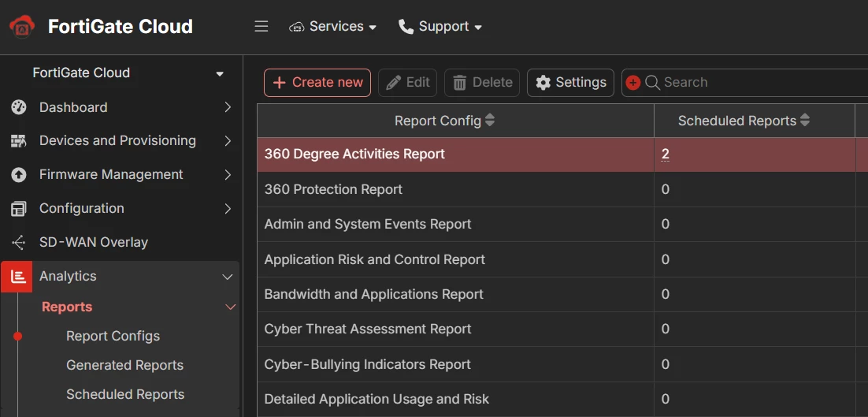This screenshot has height=417, width=868.
Task: Click scheduled count 2 link
Action: point(666,155)
